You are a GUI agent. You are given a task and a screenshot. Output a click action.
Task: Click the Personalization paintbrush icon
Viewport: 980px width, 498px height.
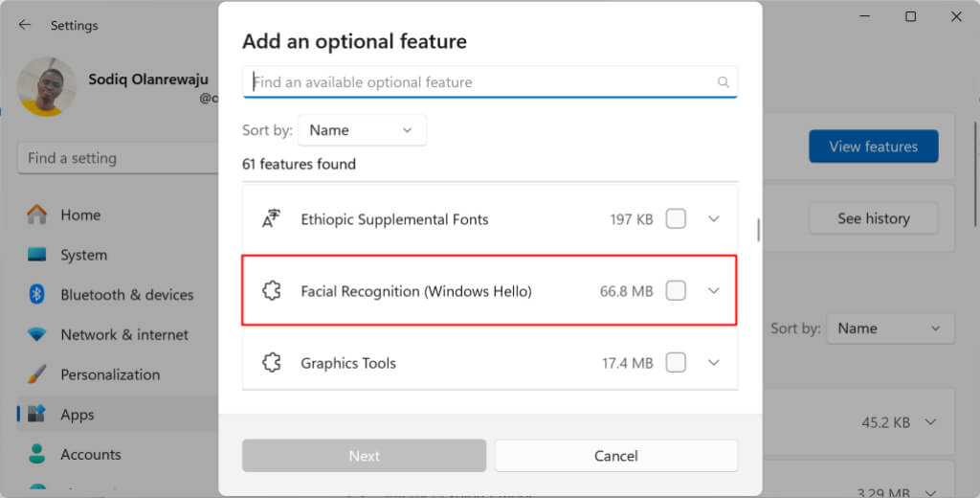click(37, 374)
